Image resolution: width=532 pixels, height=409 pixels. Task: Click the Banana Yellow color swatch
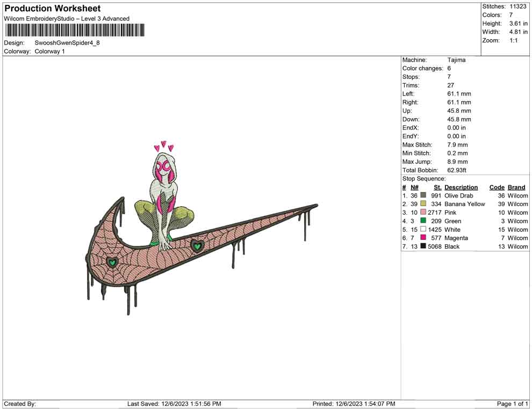(423, 203)
